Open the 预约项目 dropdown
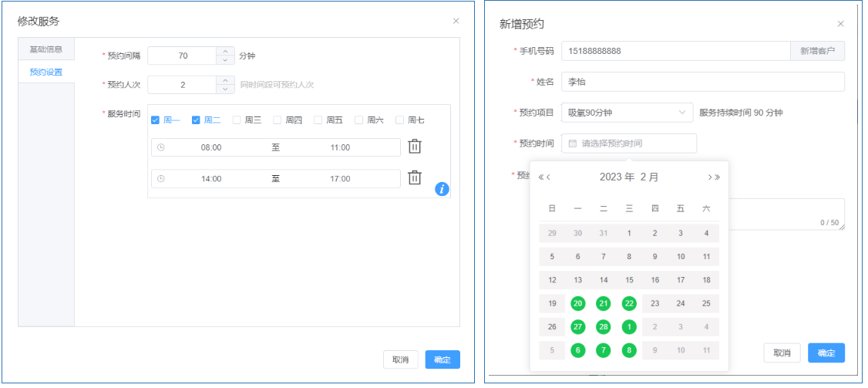This screenshot has width=868, height=388. (x=627, y=113)
